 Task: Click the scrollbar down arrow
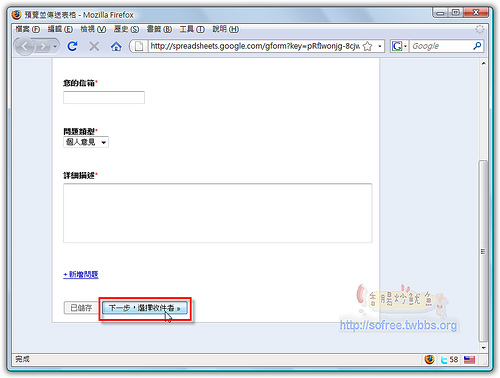click(x=483, y=348)
